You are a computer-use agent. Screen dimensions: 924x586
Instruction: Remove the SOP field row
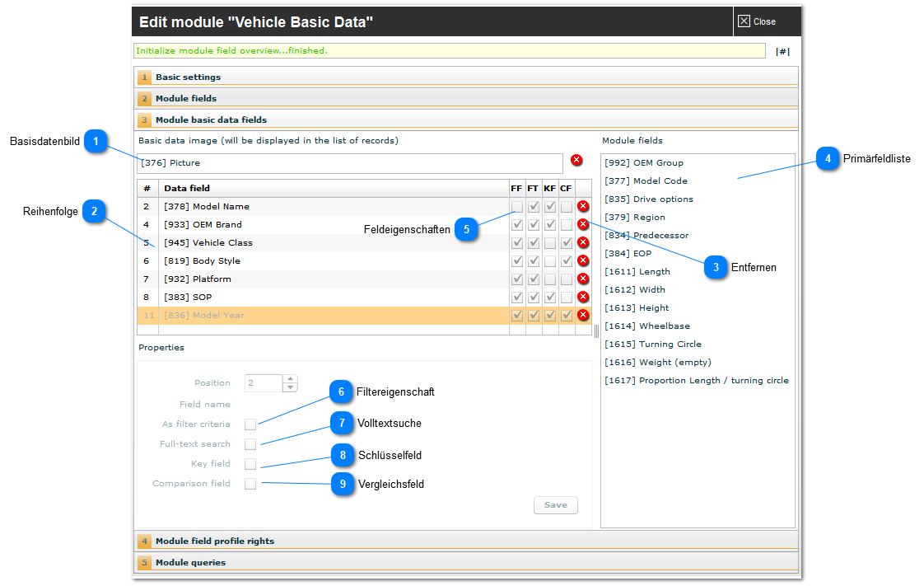[583, 297]
